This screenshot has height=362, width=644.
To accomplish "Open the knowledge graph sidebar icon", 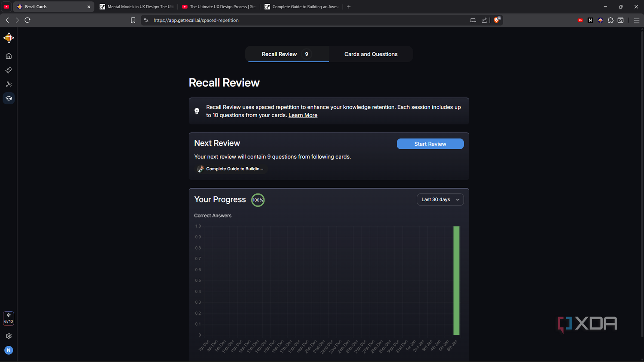I will point(9,84).
